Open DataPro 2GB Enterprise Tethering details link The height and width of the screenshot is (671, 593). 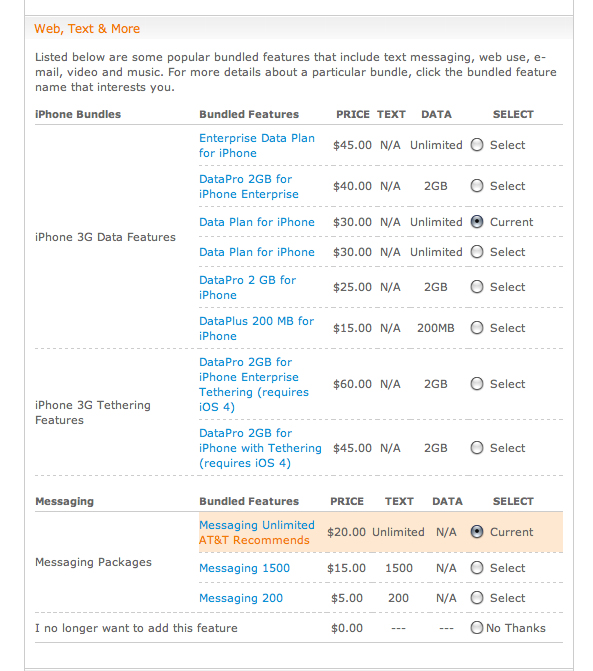coord(254,384)
